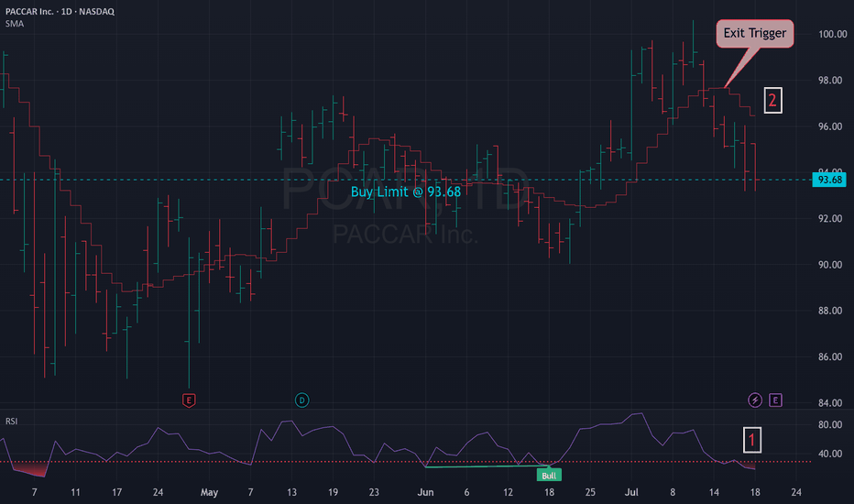Click the Exit Trigger callout label
Screen dimensions: 854x504
click(754, 33)
